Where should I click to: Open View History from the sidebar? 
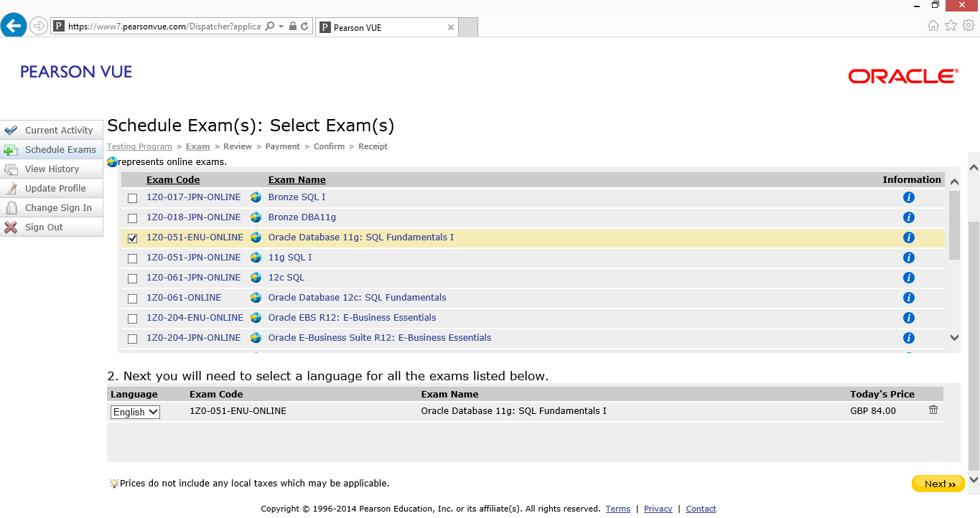[11, 169]
